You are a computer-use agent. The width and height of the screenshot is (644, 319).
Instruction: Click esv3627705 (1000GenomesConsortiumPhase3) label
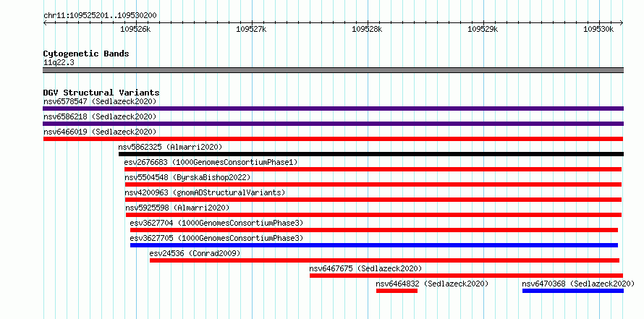pos(216,238)
